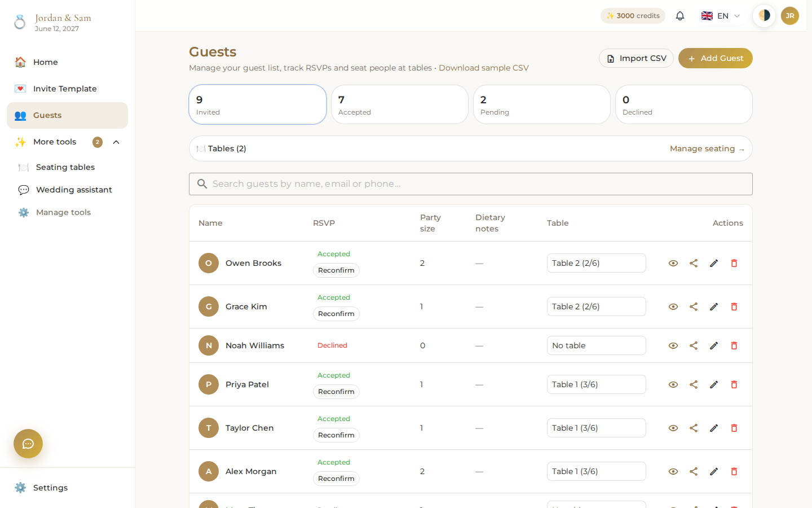
Task: Share Owen Brooks' invite
Action: click(694, 263)
